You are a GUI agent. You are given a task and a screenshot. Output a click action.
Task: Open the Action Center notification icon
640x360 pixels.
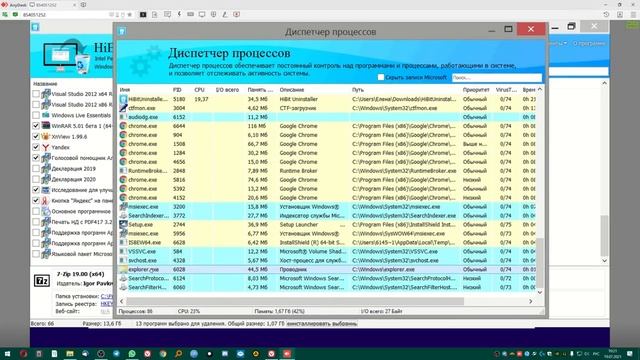pos(630,353)
